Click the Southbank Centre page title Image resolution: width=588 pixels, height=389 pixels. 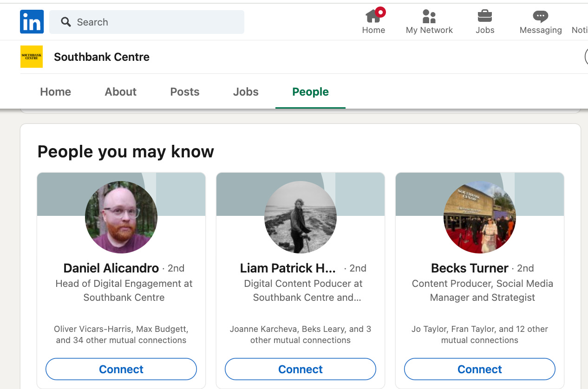coord(102,57)
